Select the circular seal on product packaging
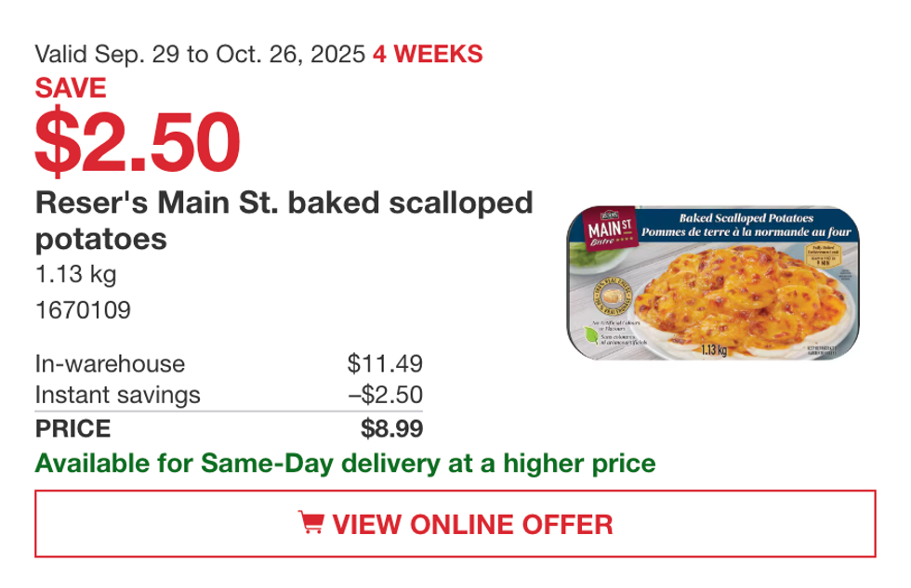The height and width of the screenshot is (588, 911). [614, 294]
